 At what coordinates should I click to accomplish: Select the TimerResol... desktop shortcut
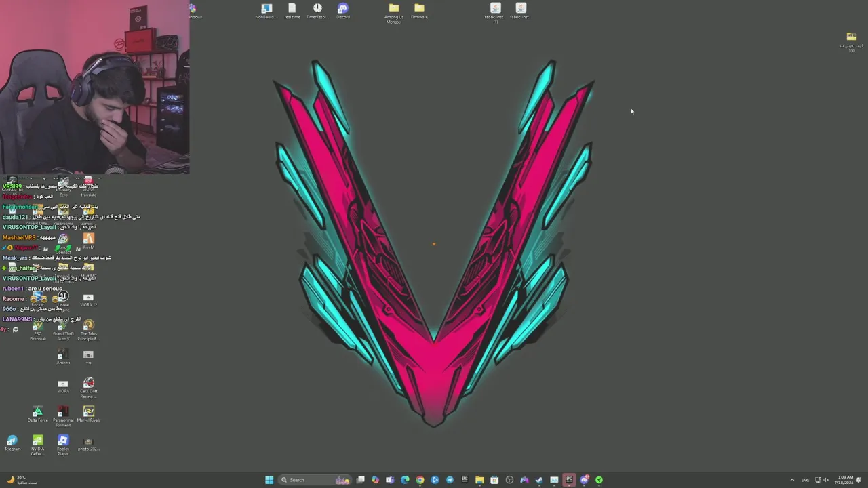coord(317,12)
